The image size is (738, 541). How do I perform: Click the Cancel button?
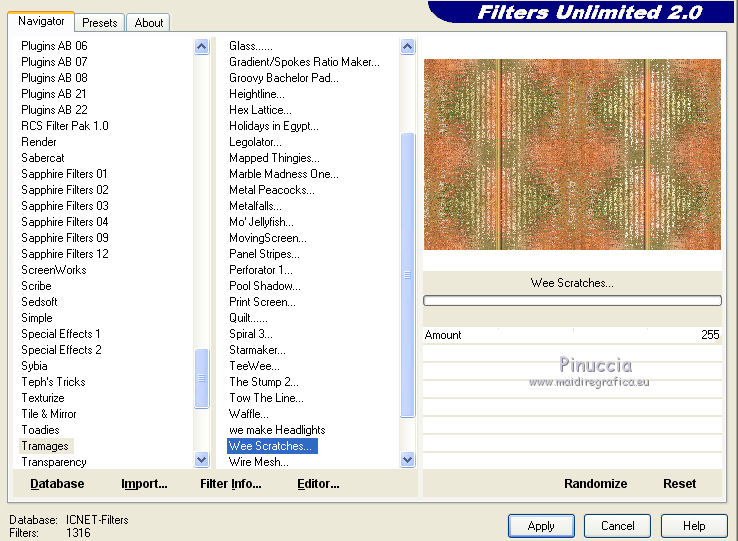click(618, 526)
